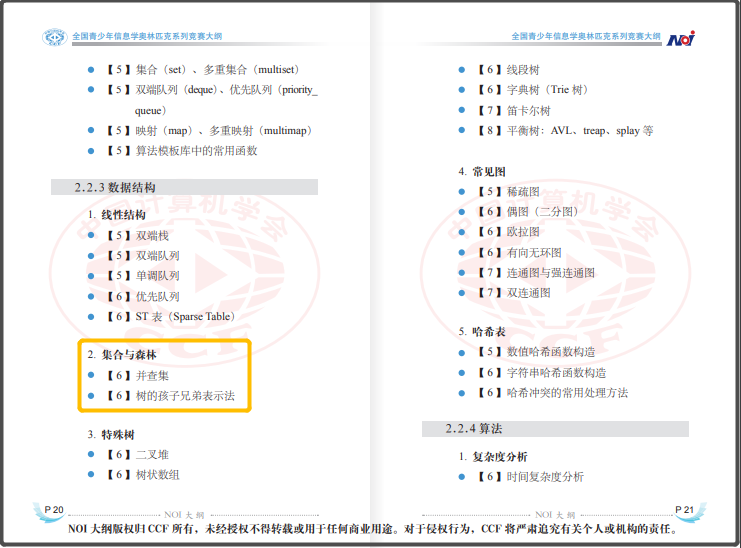Click the item '连通图与强连通图'

551,273
